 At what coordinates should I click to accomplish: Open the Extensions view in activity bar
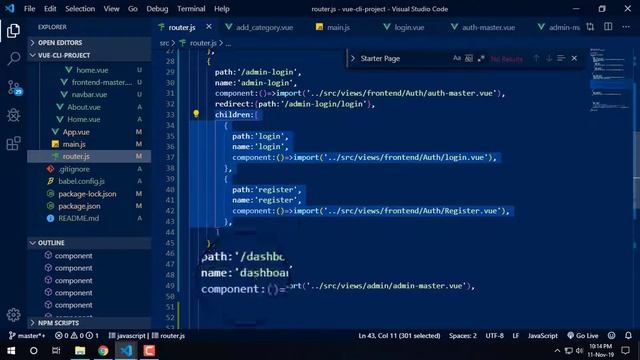point(13,143)
